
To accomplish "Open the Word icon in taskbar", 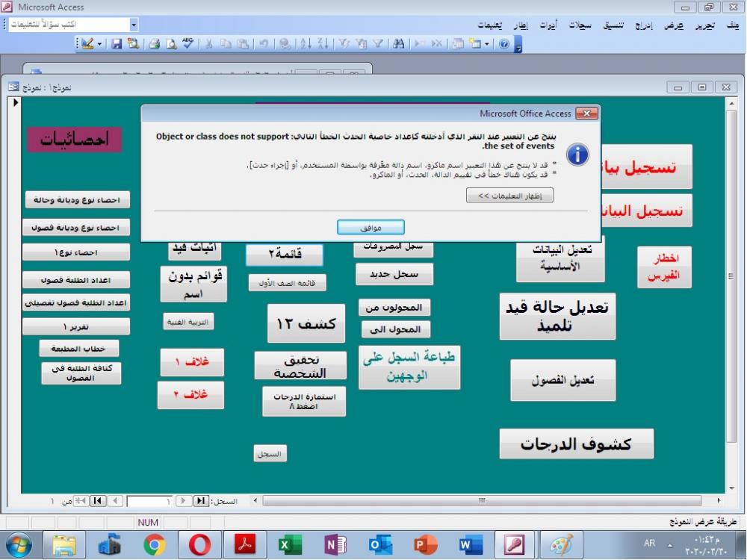I will pyautogui.click(x=471, y=544).
